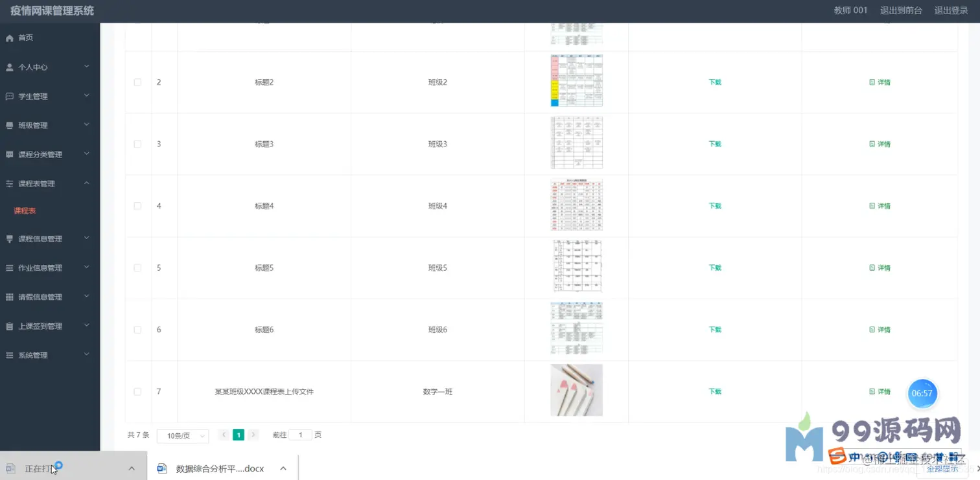
Task: Tick checkbox for row 3 标题3
Action: tap(137, 144)
